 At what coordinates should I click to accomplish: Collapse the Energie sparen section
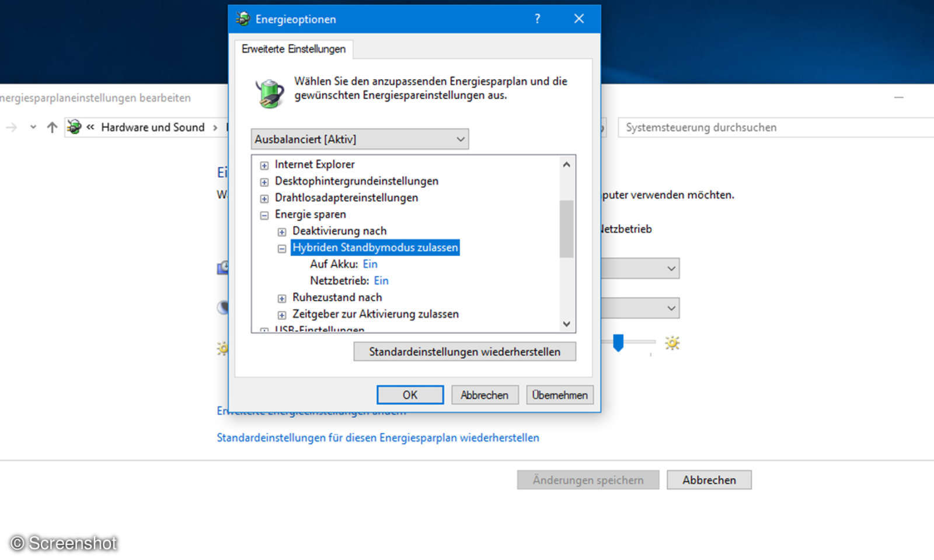point(264,215)
